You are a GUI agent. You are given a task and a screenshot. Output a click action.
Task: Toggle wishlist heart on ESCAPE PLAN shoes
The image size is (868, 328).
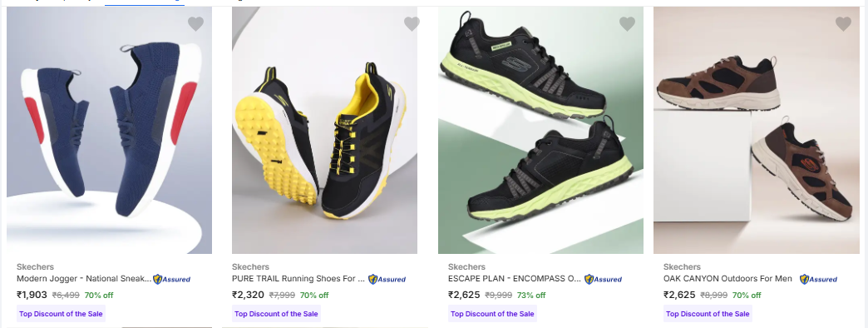point(627,24)
